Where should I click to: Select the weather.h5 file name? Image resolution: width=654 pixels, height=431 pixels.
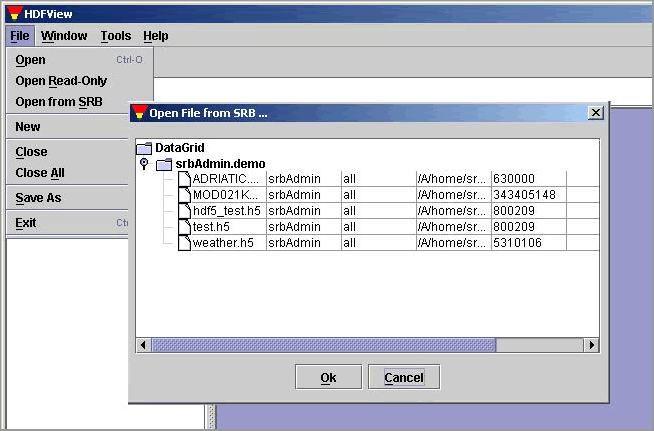tap(223, 242)
